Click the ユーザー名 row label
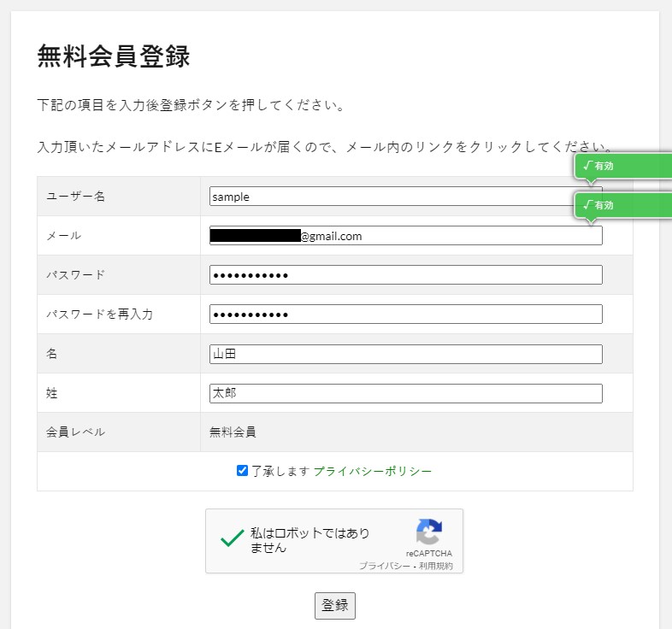The height and width of the screenshot is (629, 672). [x=76, y=197]
